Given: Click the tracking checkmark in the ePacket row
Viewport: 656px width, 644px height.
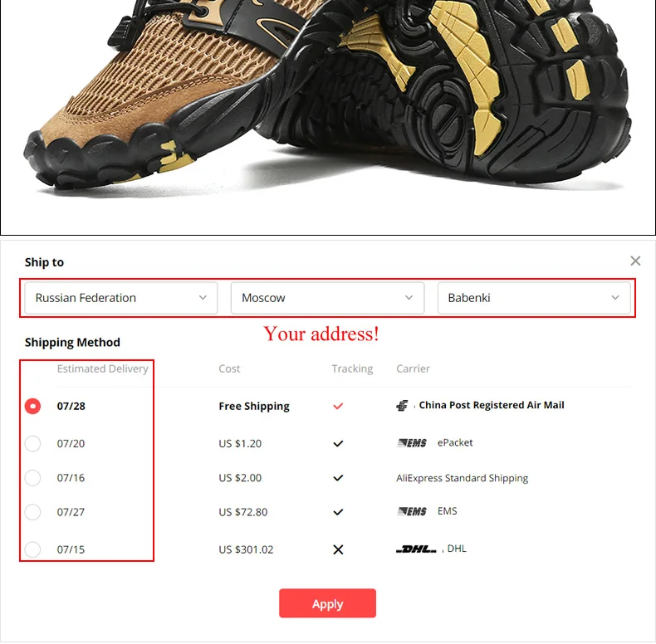Looking at the screenshot, I should [338, 444].
